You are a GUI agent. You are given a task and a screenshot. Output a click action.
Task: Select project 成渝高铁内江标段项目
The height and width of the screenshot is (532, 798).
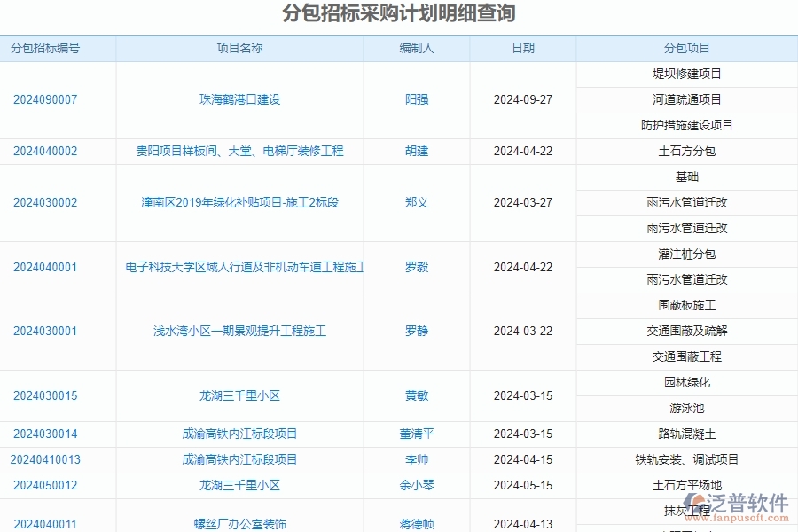pyautogui.click(x=241, y=434)
